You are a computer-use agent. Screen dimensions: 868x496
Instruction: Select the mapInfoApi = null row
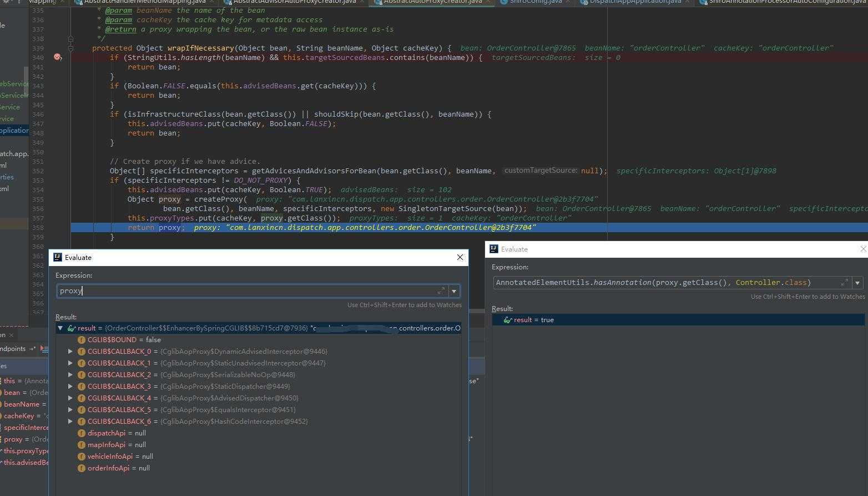point(259,445)
